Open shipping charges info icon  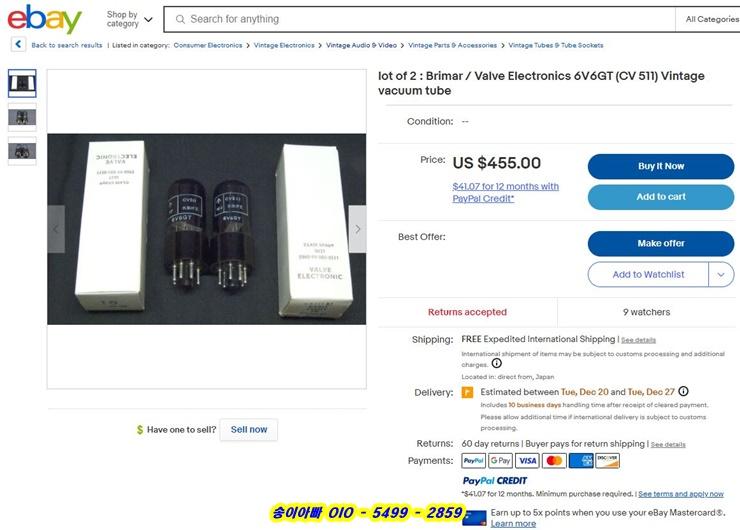coord(496,363)
